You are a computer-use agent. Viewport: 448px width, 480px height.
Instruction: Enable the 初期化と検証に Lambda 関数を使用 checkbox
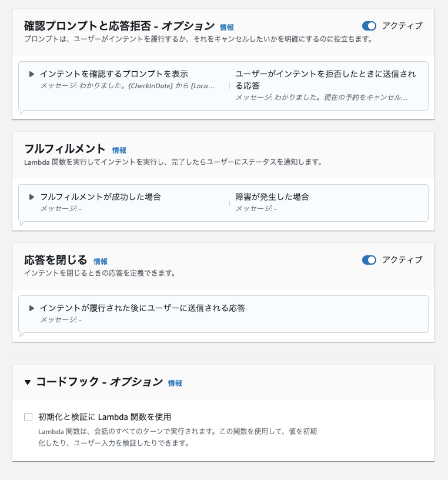[x=27, y=416]
